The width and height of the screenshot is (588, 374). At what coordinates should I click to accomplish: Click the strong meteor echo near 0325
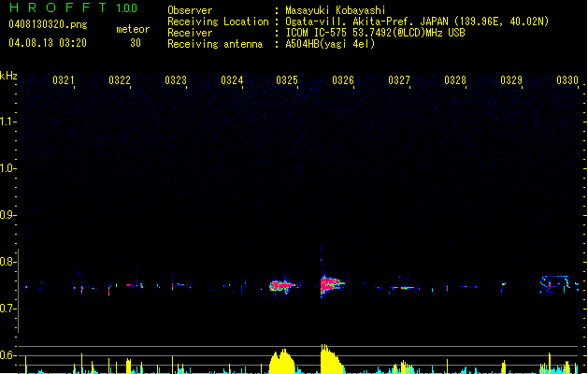(282, 286)
